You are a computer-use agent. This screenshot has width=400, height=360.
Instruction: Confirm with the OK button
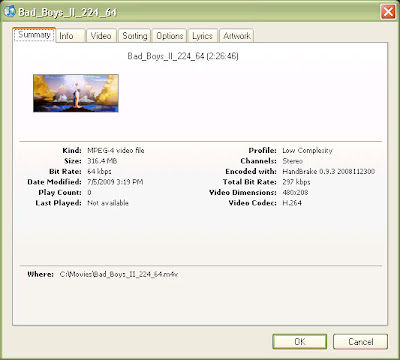point(300,342)
